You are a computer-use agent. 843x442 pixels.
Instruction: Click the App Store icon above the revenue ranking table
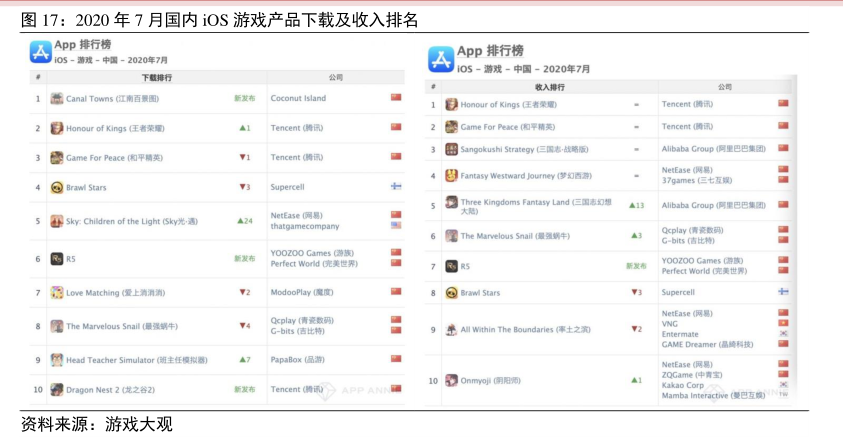pos(441,59)
